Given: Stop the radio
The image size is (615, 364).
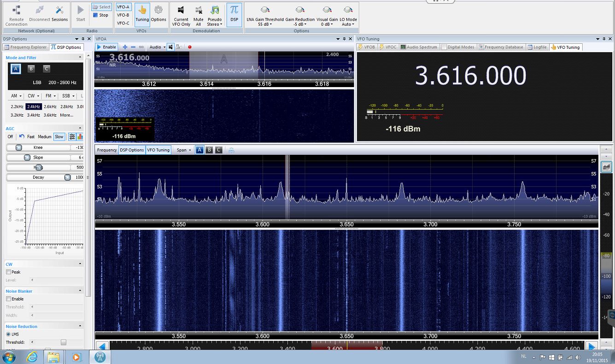Looking at the screenshot, I should [x=101, y=15].
